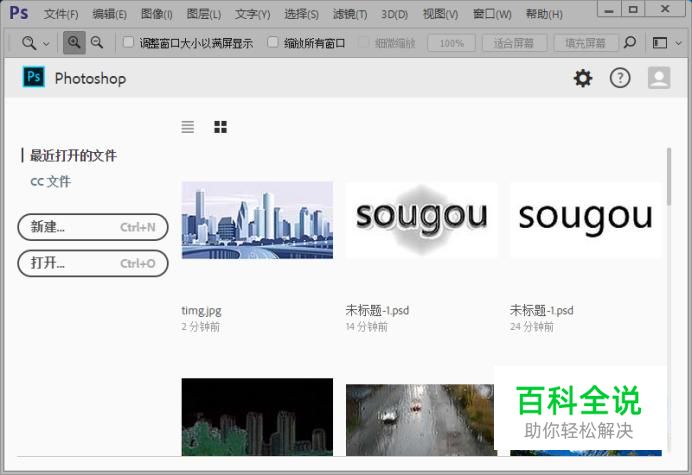Screen dimensions: 692x475
Task: Click the 2 分钟前 timestamp
Action: pos(200,327)
